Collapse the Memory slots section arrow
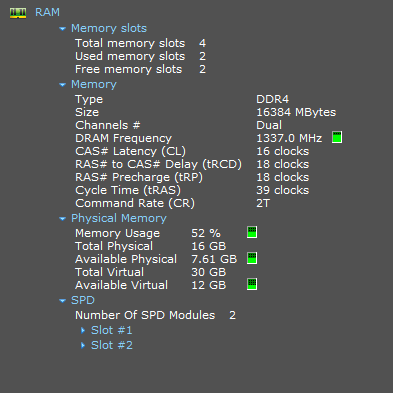The image size is (393, 393). tap(62, 29)
